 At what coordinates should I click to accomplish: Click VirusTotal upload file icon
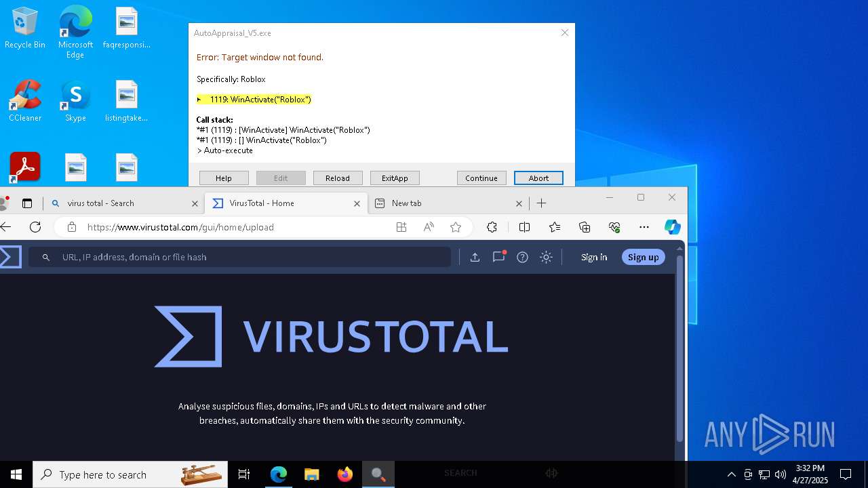[475, 257]
